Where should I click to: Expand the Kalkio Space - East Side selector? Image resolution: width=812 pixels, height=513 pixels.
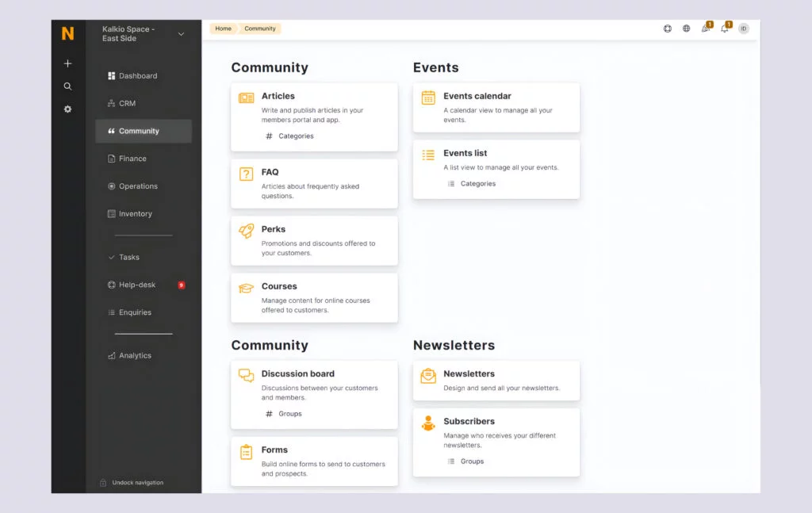pyautogui.click(x=181, y=33)
